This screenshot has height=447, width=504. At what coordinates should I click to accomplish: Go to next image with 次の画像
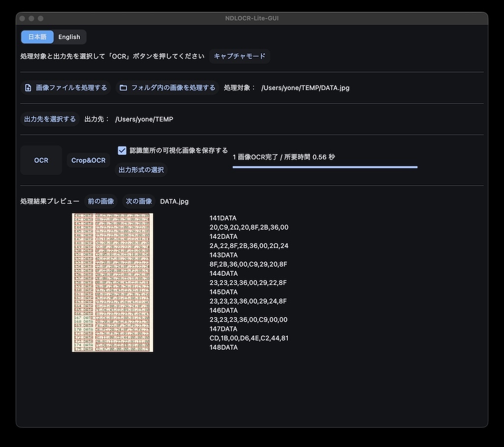(139, 201)
